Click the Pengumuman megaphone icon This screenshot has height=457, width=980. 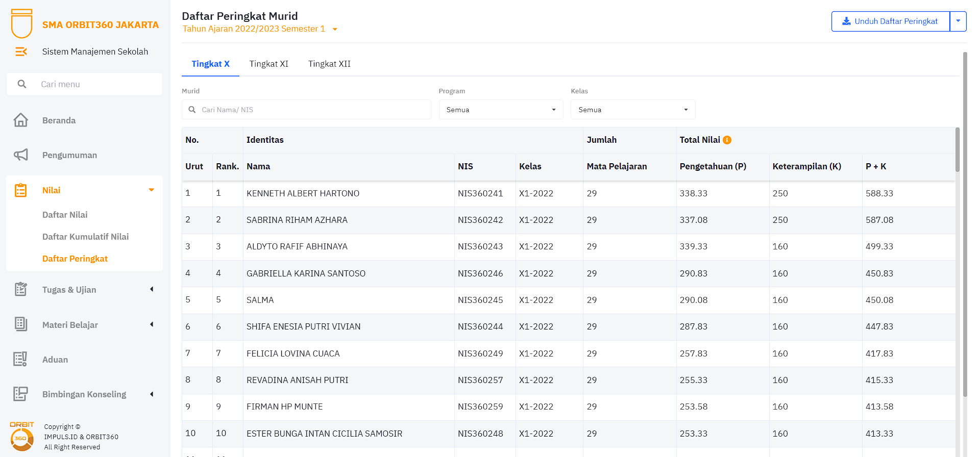(20, 155)
